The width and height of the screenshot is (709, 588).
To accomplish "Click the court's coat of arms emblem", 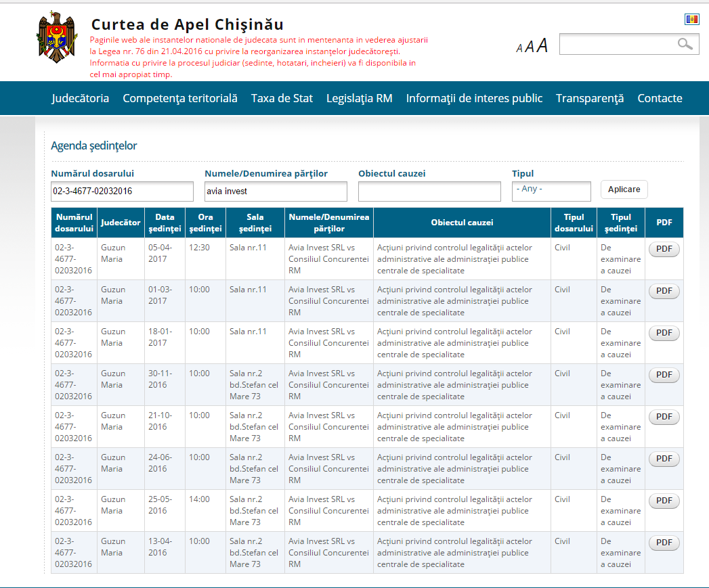I will coord(56,36).
